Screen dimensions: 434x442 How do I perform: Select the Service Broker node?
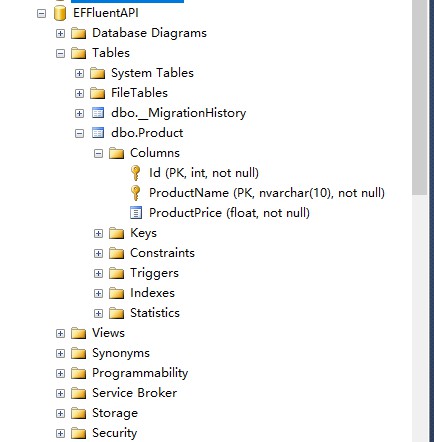click(134, 393)
